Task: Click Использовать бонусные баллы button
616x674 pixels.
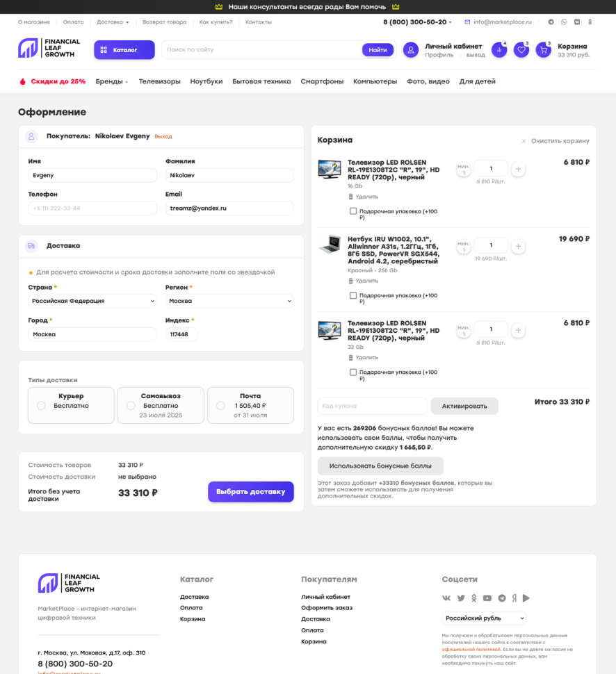Action: click(380, 466)
